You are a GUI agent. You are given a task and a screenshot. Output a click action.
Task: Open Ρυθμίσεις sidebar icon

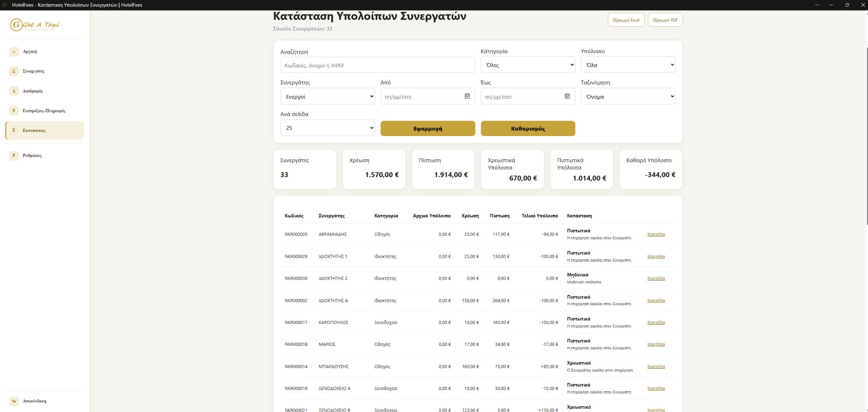[14, 156]
